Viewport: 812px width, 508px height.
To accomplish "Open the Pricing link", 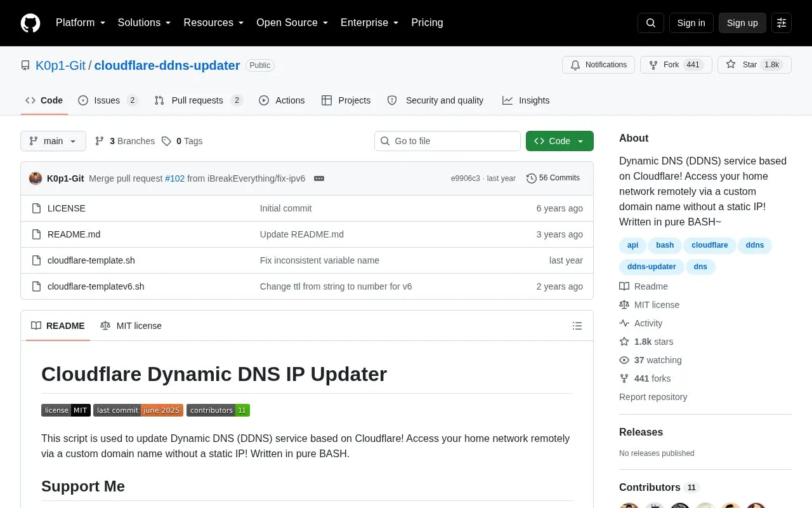I will [x=427, y=23].
